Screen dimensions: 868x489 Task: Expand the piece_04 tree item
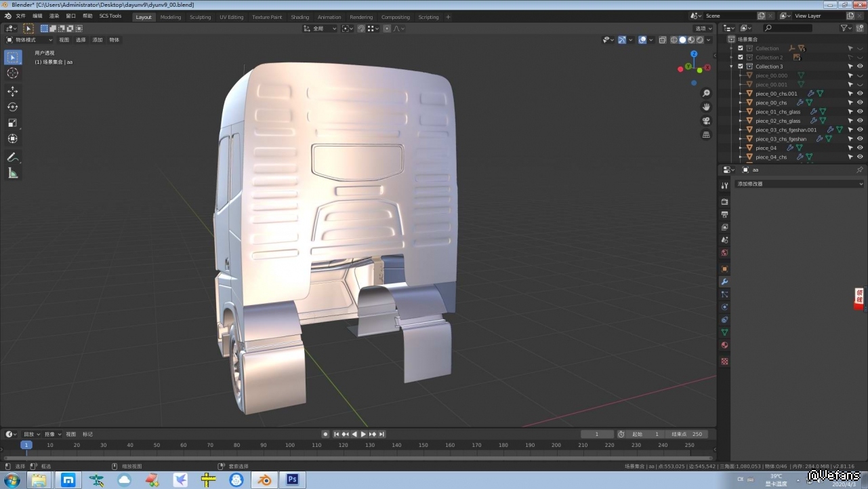741,148
